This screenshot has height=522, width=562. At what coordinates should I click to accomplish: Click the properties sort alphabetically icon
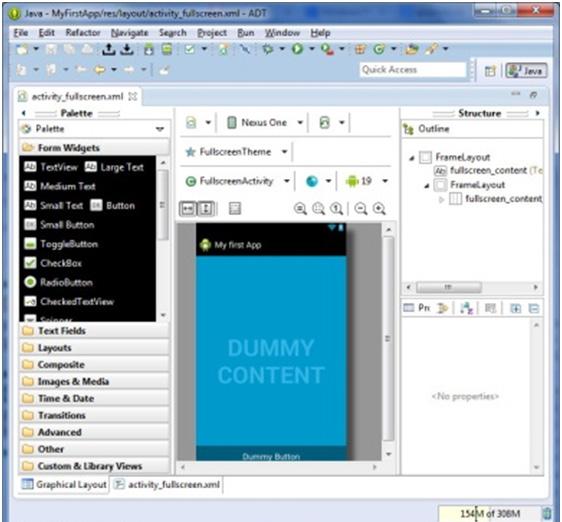coord(466,308)
